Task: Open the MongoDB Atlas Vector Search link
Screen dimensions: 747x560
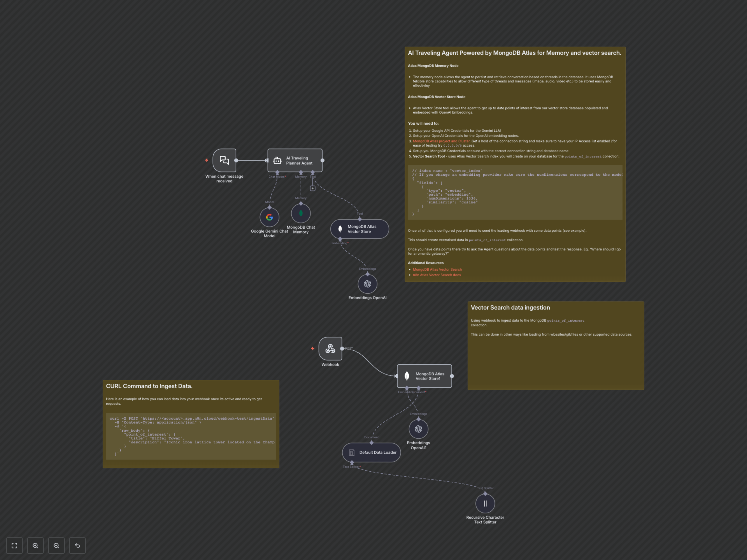Action: [x=437, y=269]
